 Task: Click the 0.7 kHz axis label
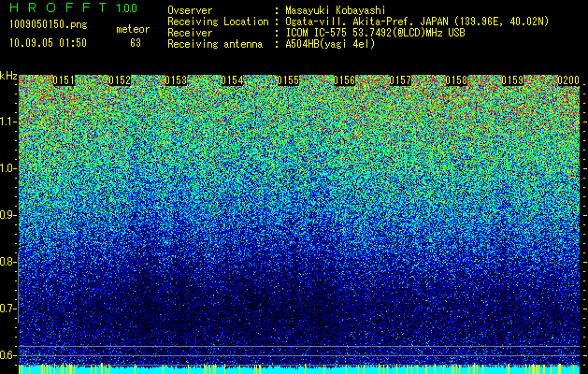tap(7, 309)
